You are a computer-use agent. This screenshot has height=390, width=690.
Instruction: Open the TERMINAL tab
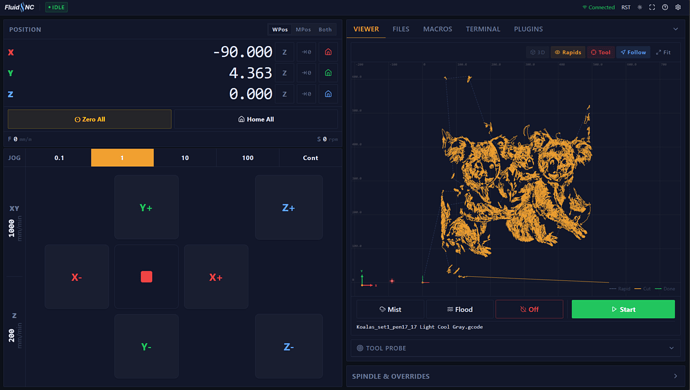(x=483, y=29)
